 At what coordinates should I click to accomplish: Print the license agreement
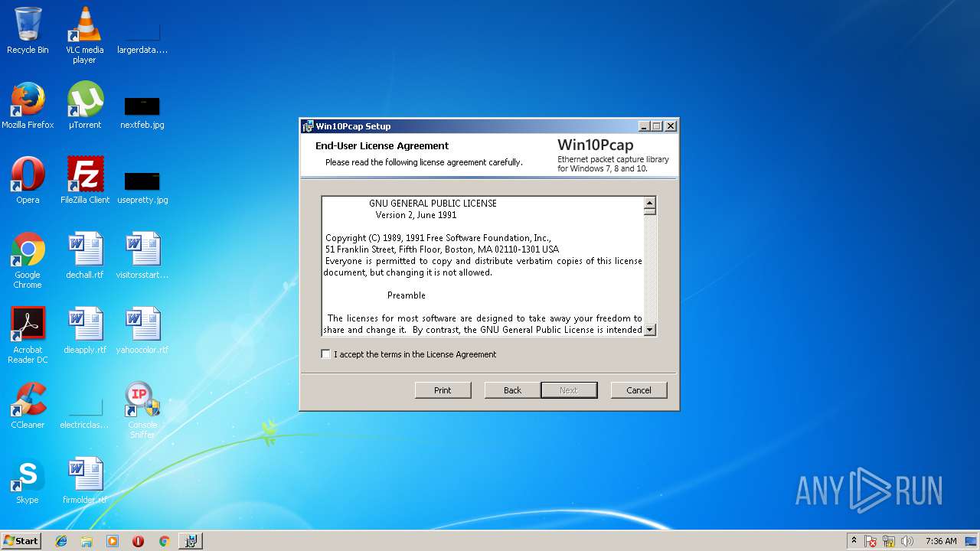coord(443,390)
